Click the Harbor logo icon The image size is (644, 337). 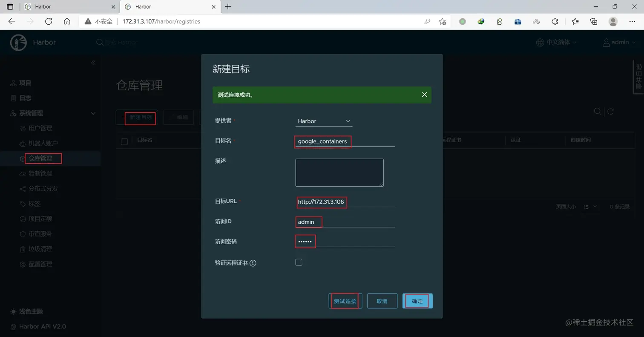pos(18,42)
